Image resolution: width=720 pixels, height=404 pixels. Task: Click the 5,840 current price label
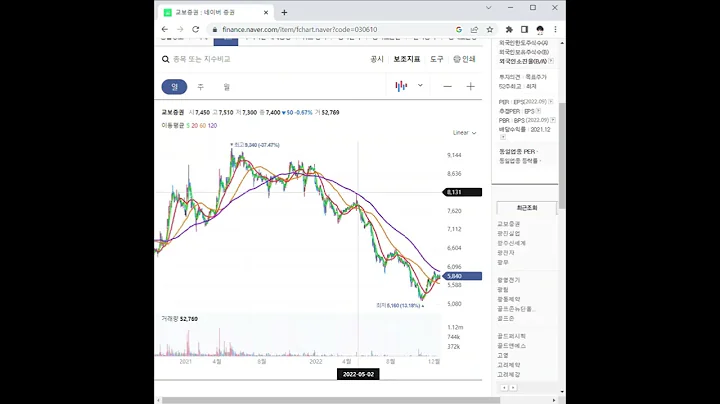pyautogui.click(x=462, y=276)
